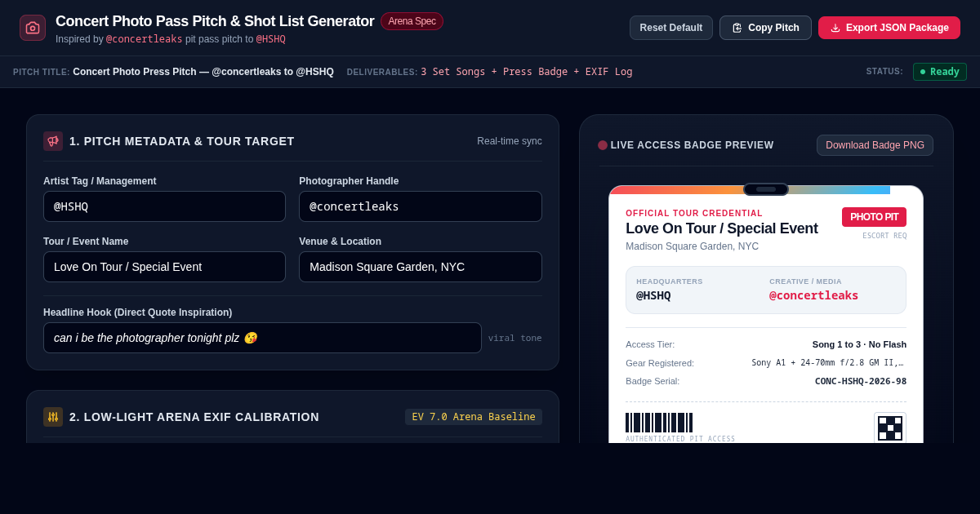Click the LIVE ACCESS BADGE PREVIEW heading
The image size is (980, 514).
(x=692, y=145)
